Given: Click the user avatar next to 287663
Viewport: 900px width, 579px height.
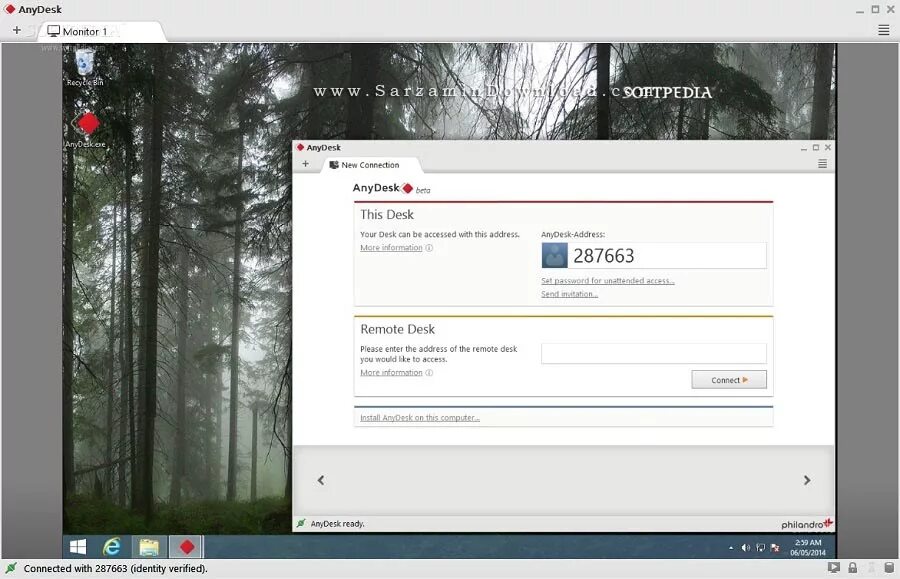Looking at the screenshot, I should point(554,255).
